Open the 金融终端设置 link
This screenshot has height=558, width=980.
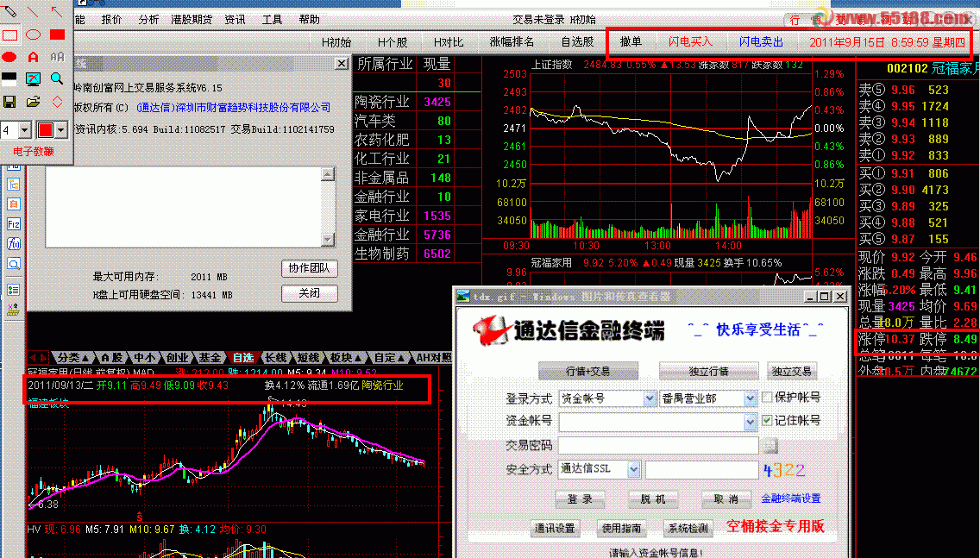pos(790,498)
